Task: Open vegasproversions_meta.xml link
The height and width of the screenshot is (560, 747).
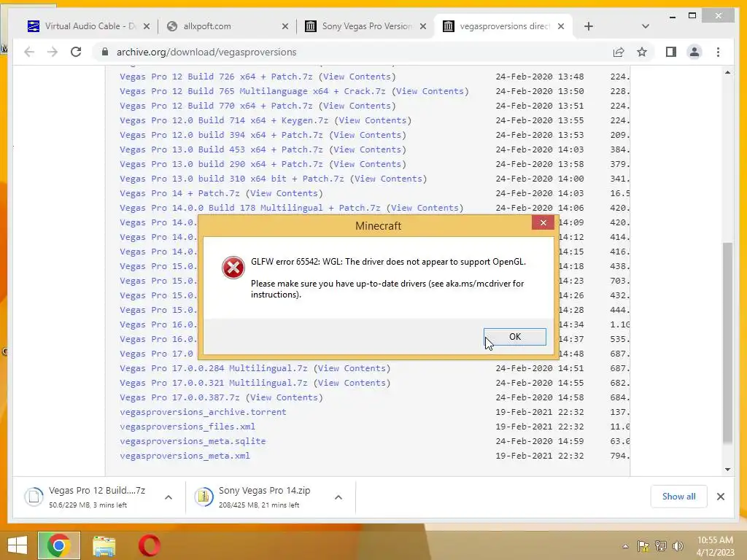Action: 185,456
